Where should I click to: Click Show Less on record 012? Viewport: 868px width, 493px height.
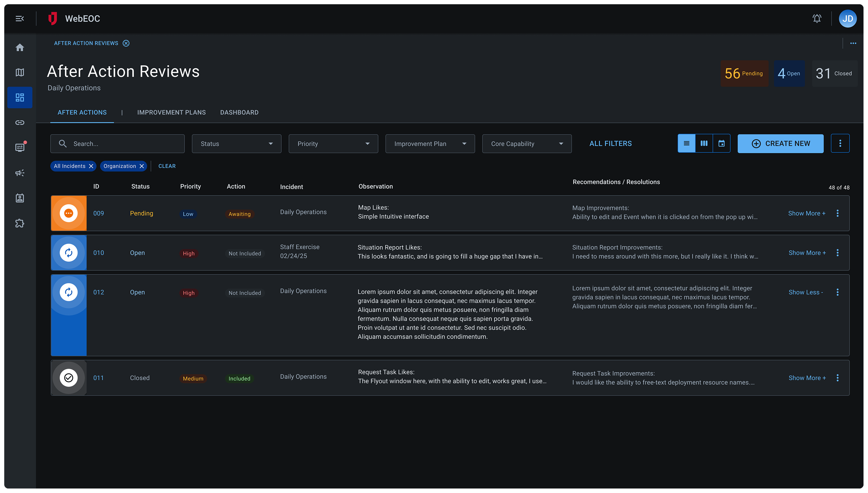805,292
